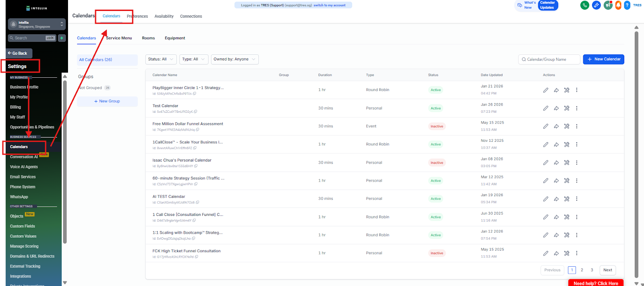Switch to the Availability tab
The width and height of the screenshot is (644, 286).
[x=164, y=16]
